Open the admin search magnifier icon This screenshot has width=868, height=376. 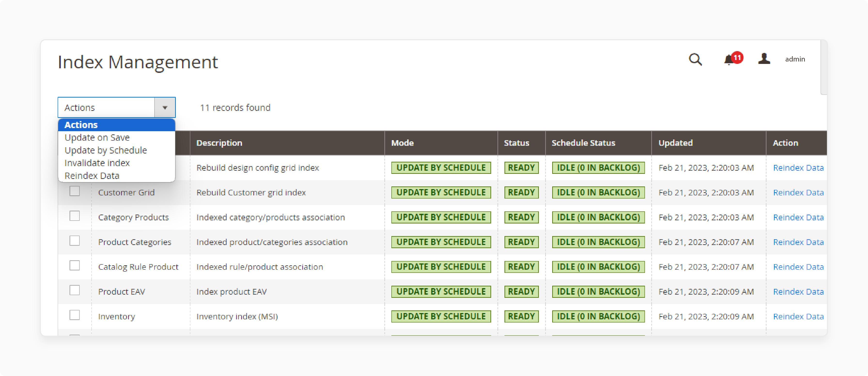(695, 60)
